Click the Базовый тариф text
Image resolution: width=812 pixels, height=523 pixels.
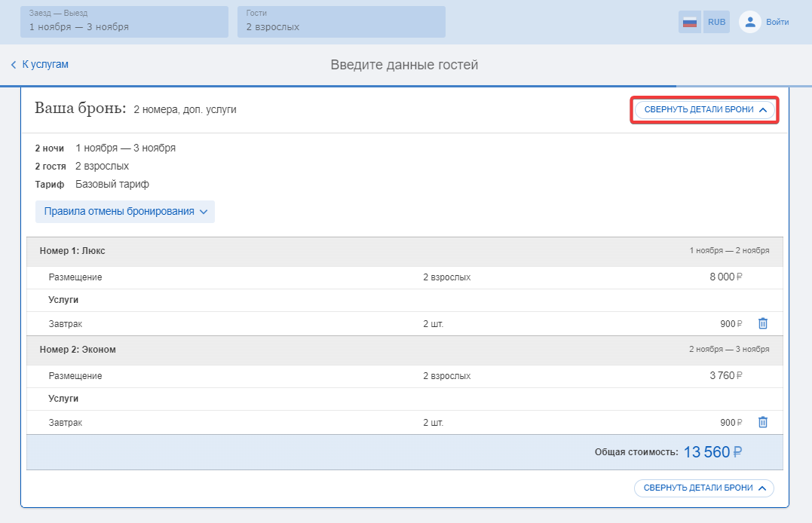coord(112,185)
